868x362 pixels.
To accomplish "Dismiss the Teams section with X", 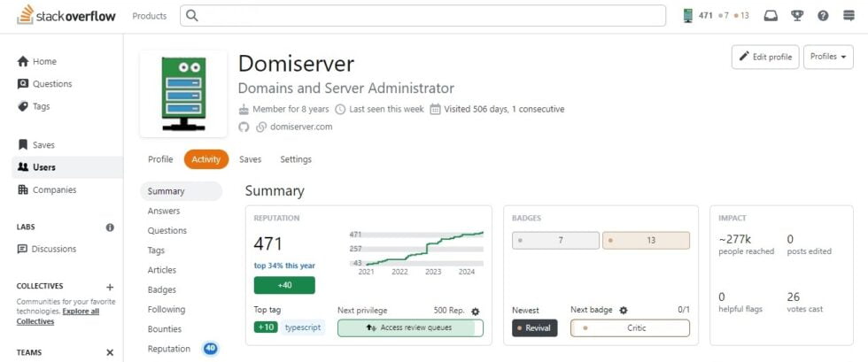I will 110,352.
